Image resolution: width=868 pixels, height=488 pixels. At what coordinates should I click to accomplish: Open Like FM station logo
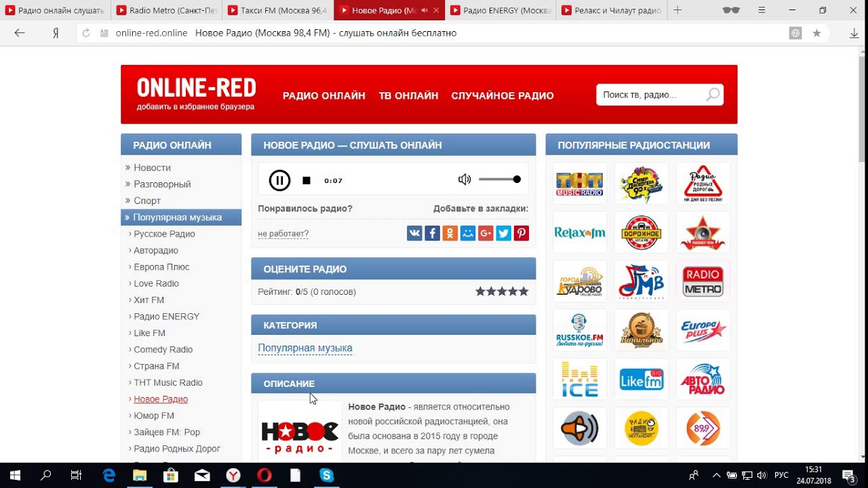click(x=642, y=380)
